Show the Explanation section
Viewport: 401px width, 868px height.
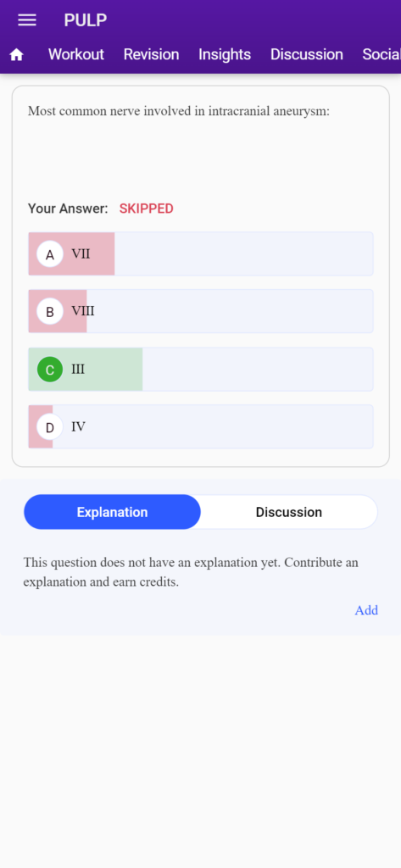tap(113, 512)
